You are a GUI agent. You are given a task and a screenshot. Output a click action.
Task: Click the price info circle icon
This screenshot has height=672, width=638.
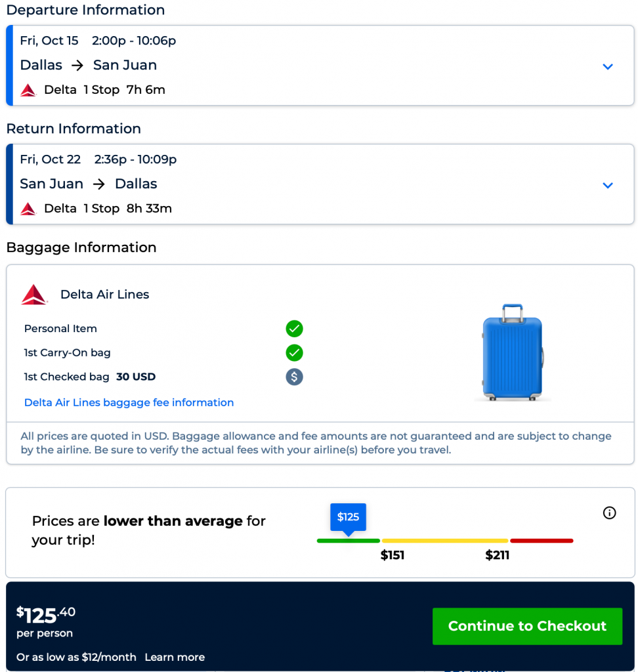[x=609, y=513]
